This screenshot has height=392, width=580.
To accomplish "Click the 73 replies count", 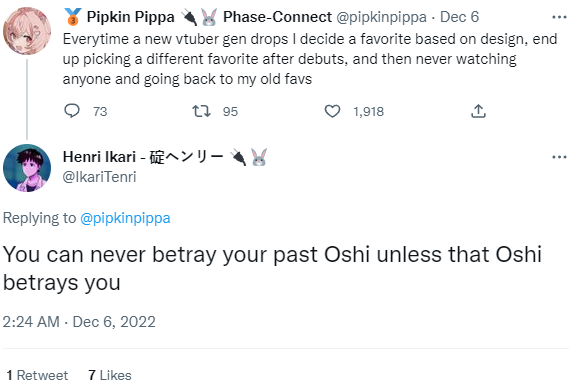I will pyautogui.click(x=100, y=111).
